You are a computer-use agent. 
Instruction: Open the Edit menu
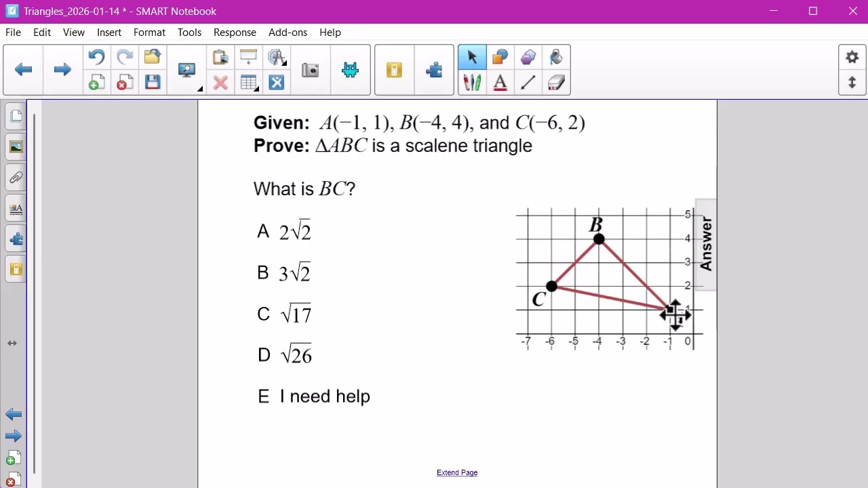42,33
